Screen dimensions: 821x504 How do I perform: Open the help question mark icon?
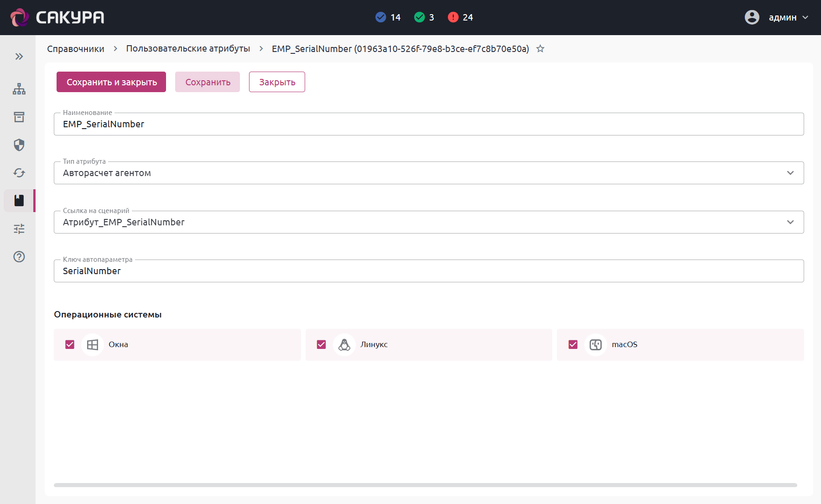(19, 257)
